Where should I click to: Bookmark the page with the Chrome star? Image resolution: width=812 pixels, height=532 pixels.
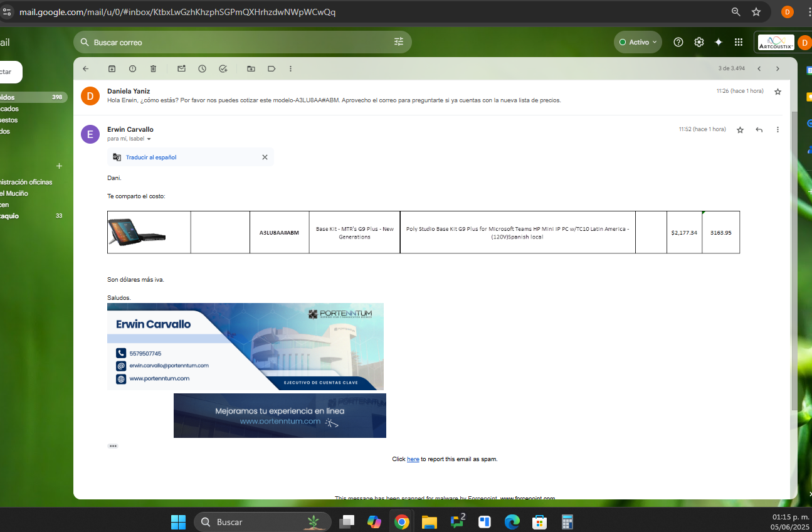tap(756, 12)
